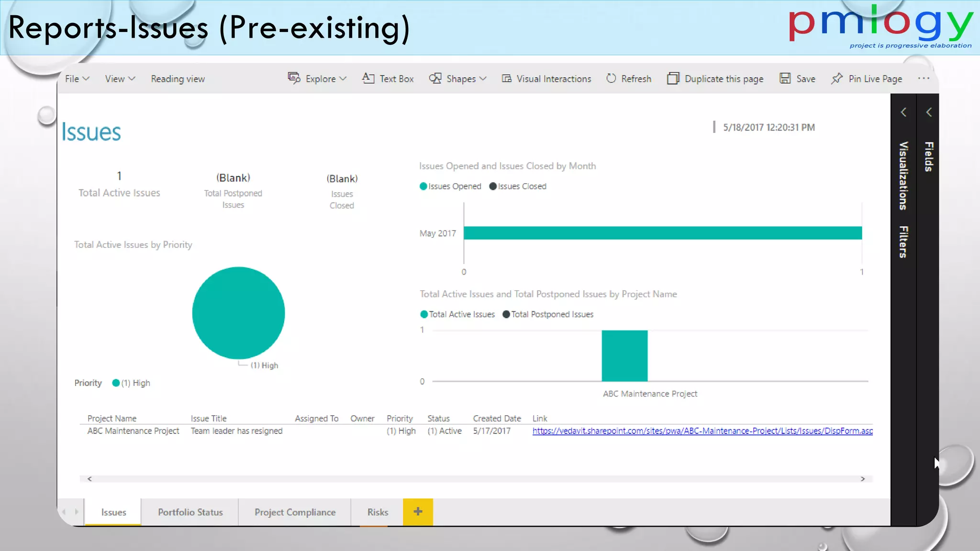Click the Save floppy disk icon
This screenshot has width=980, height=551.
pos(785,78)
